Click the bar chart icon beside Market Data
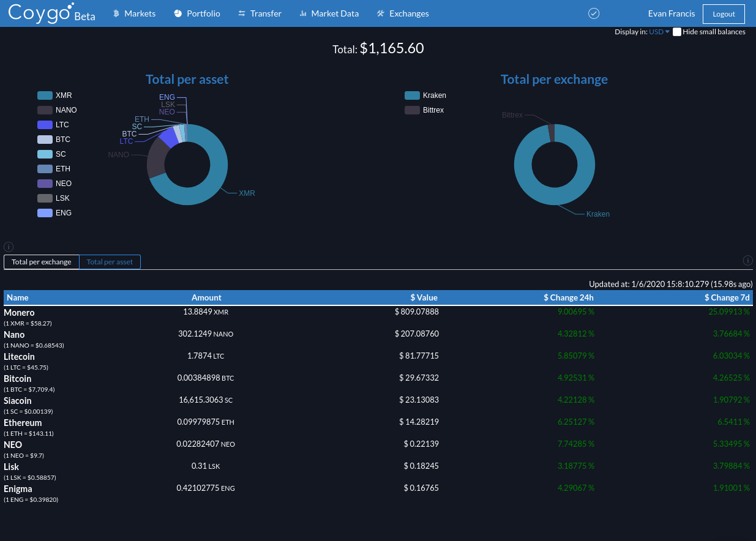The width and height of the screenshot is (756, 541). [303, 13]
